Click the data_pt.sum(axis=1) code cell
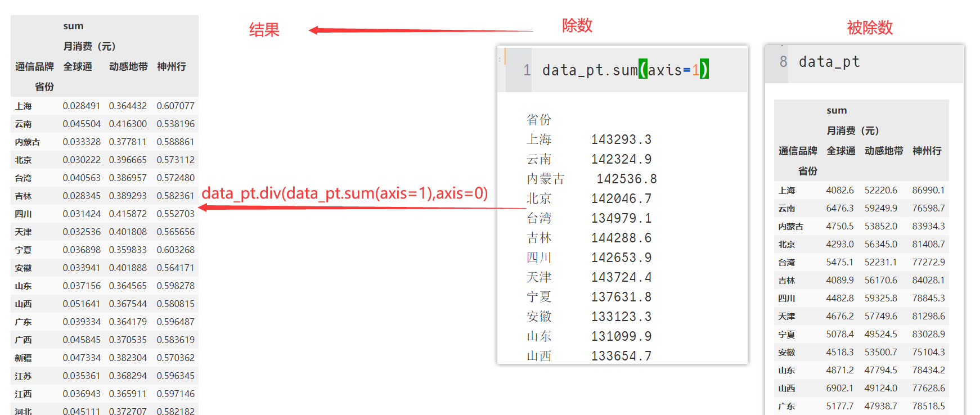 tap(626, 70)
